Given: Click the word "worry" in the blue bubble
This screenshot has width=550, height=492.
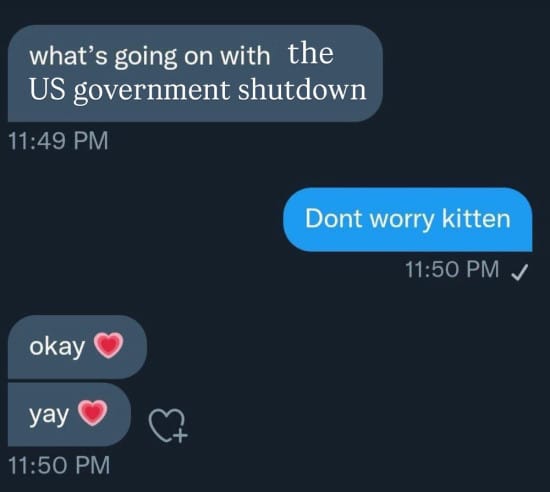Looking at the screenshot, I should pyautogui.click(x=402, y=221).
